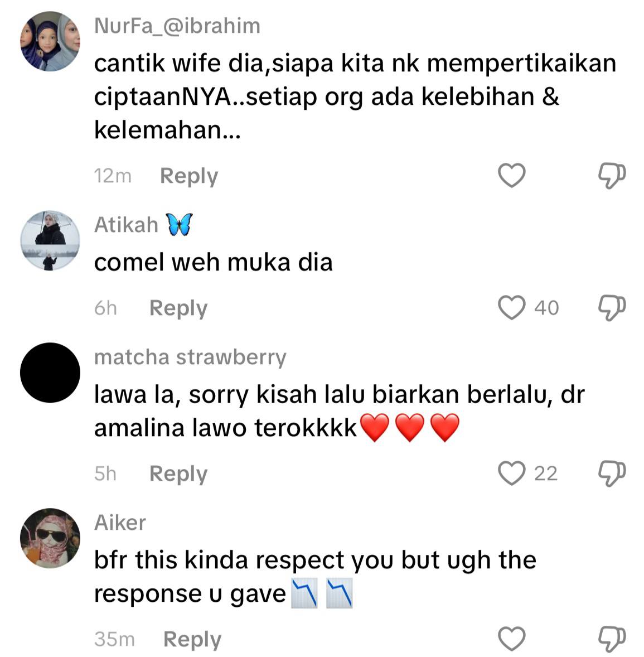
Task: Like matcha strawberry's comment with 22 likes
Action: pos(512,473)
